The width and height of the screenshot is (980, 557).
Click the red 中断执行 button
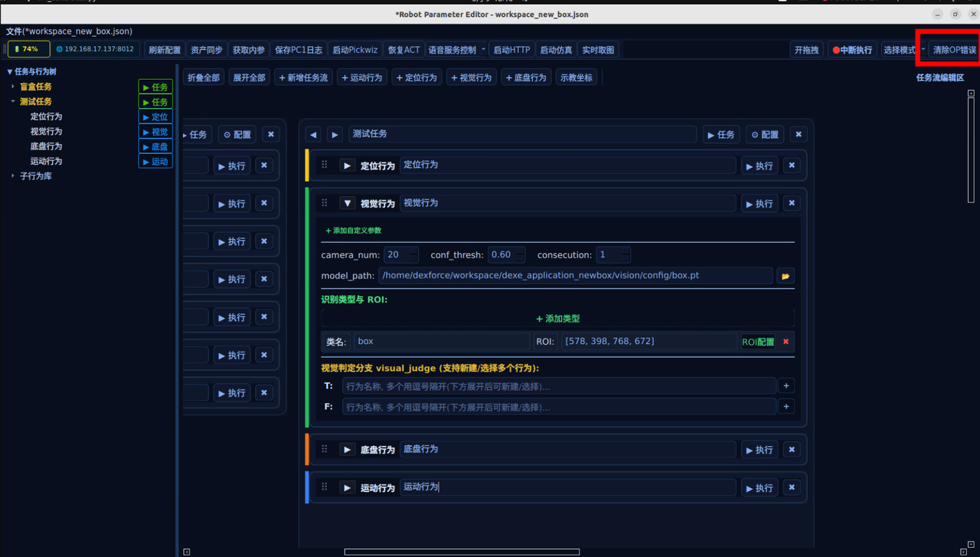click(x=852, y=50)
